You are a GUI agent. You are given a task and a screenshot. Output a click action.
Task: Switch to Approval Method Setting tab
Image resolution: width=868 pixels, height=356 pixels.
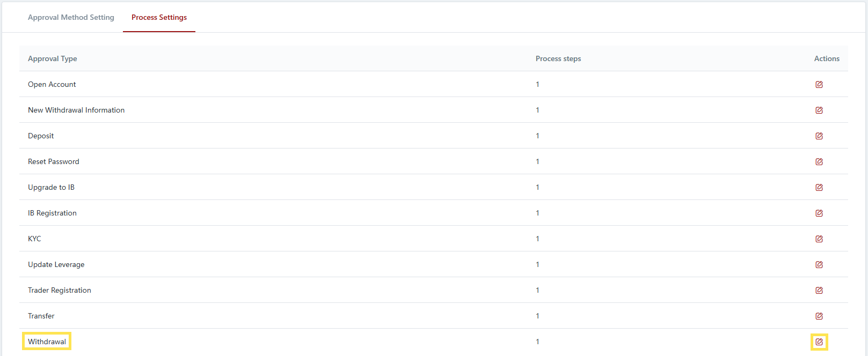click(x=71, y=17)
